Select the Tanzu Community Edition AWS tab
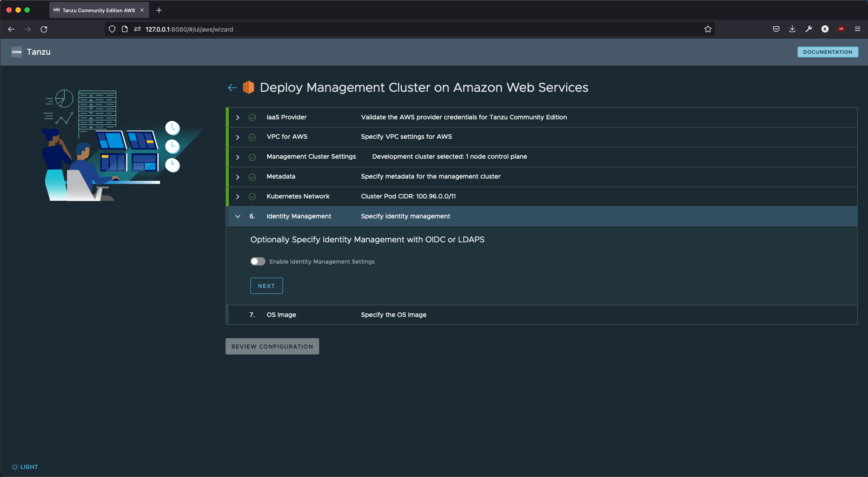This screenshot has width=868, height=477. 99,10
